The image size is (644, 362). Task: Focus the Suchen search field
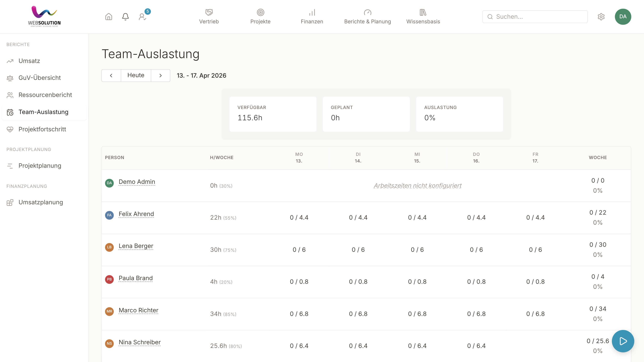coord(535,17)
